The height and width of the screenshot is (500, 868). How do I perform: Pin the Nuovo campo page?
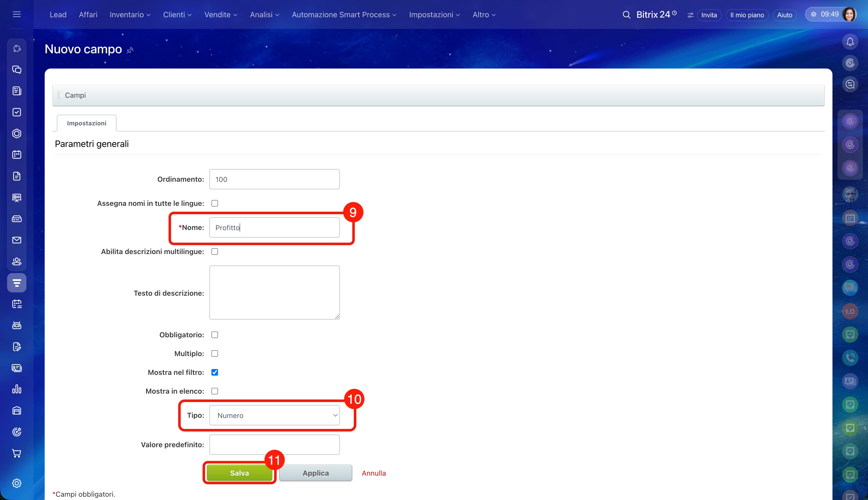click(x=130, y=51)
